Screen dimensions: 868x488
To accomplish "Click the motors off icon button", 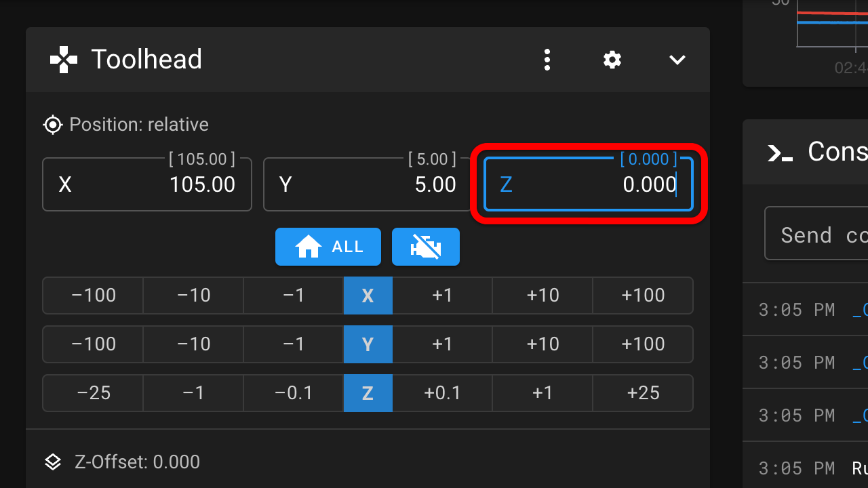I will click(425, 247).
